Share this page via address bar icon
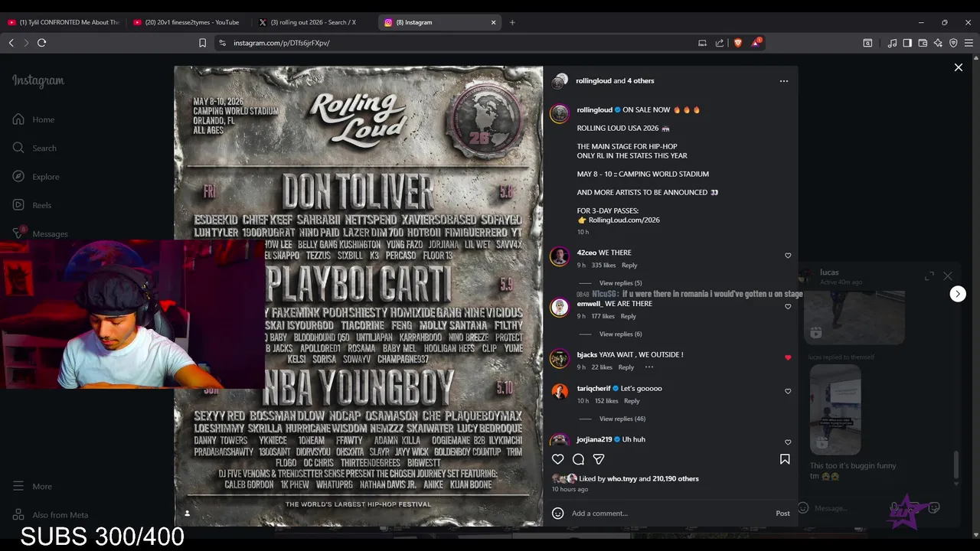980x551 pixels. [720, 43]
